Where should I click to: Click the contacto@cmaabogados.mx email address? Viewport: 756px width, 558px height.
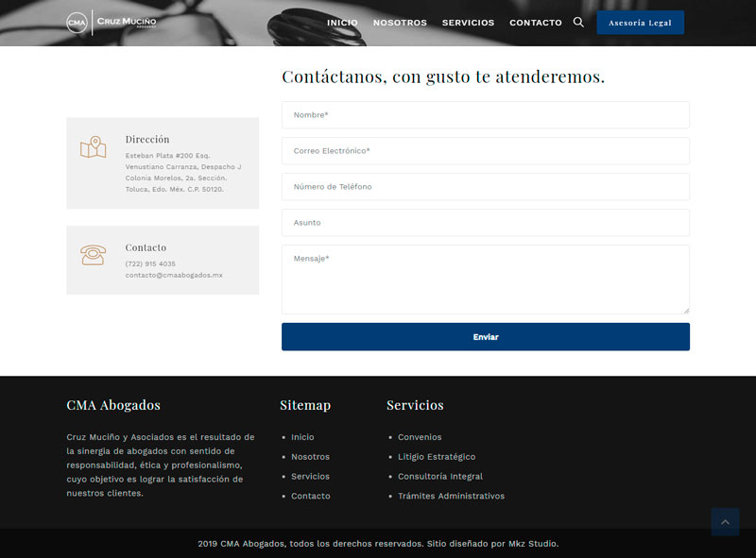[174, 275]
